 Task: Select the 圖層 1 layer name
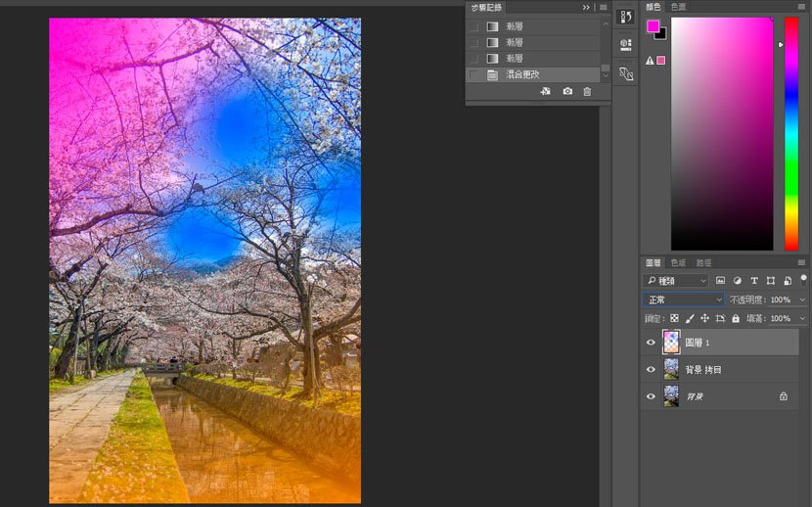click(698, 343)
